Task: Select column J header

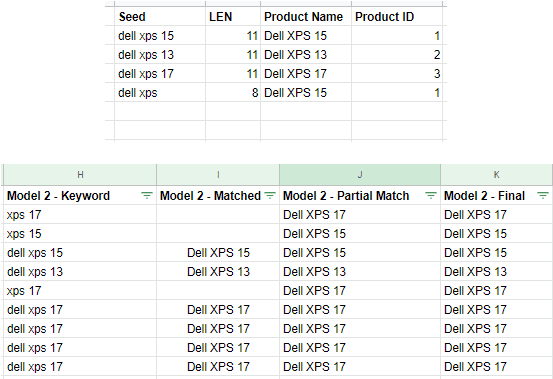Action: 360,175
